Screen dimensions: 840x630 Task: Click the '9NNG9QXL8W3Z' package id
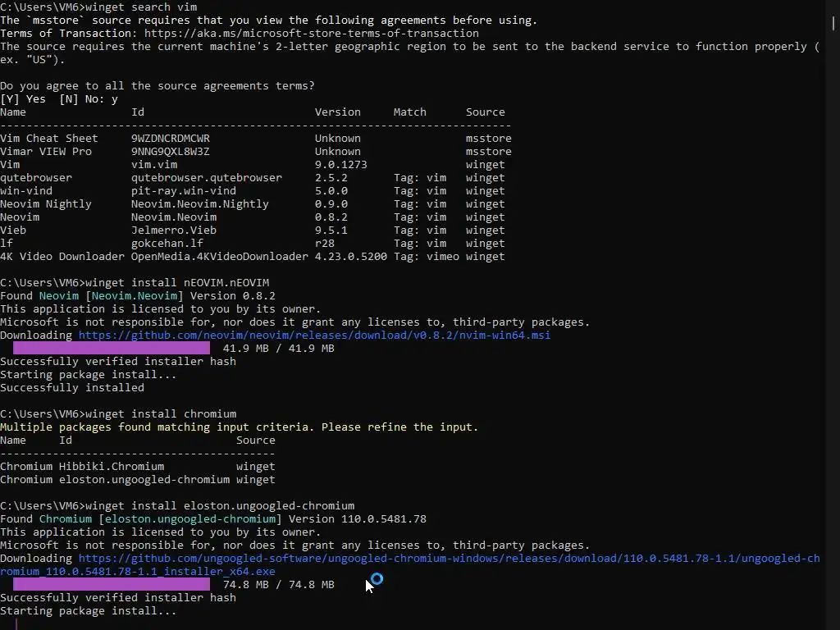pos(171,152)
